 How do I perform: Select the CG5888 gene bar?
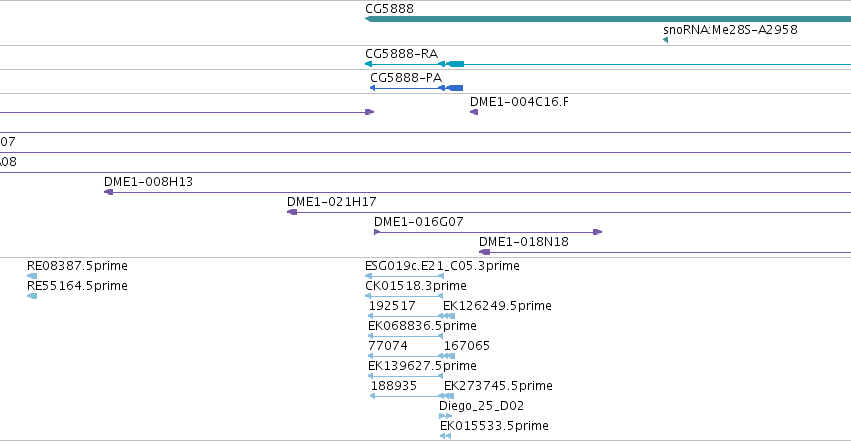(x=608, y=19)
